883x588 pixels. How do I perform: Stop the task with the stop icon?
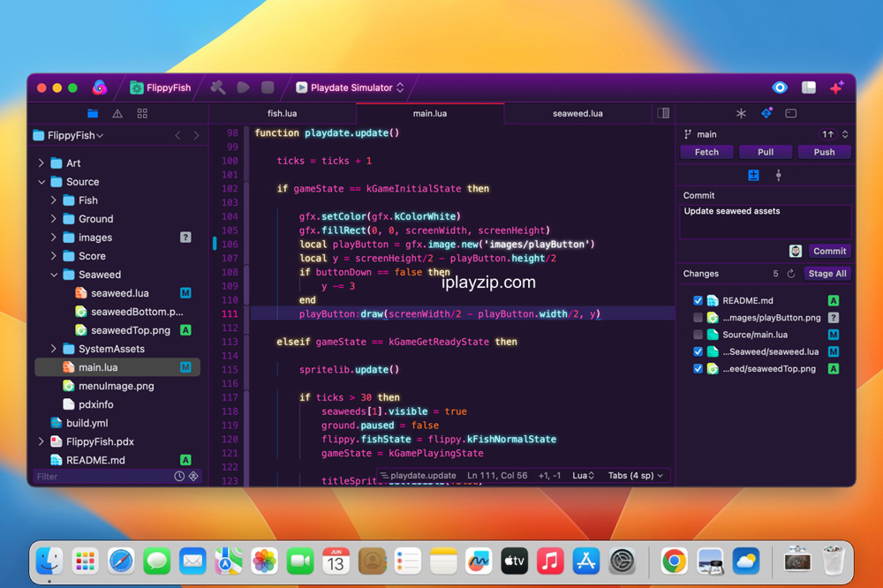point(268,87)
